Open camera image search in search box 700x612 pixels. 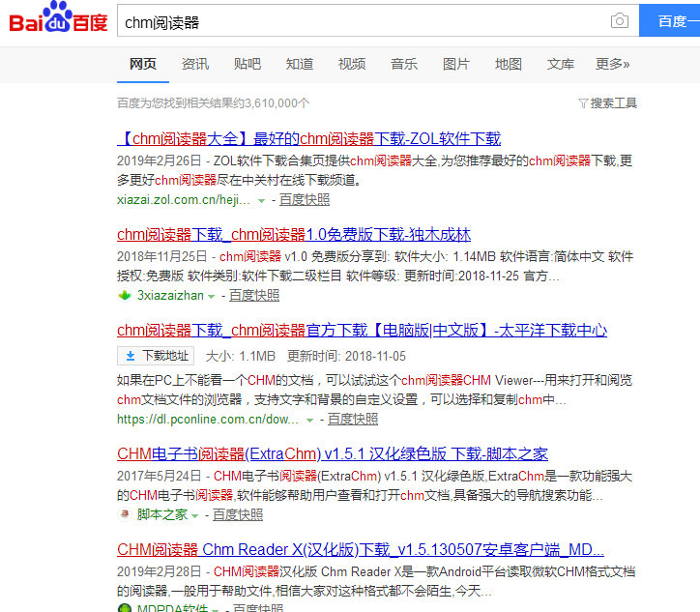[x=619, y=21]
